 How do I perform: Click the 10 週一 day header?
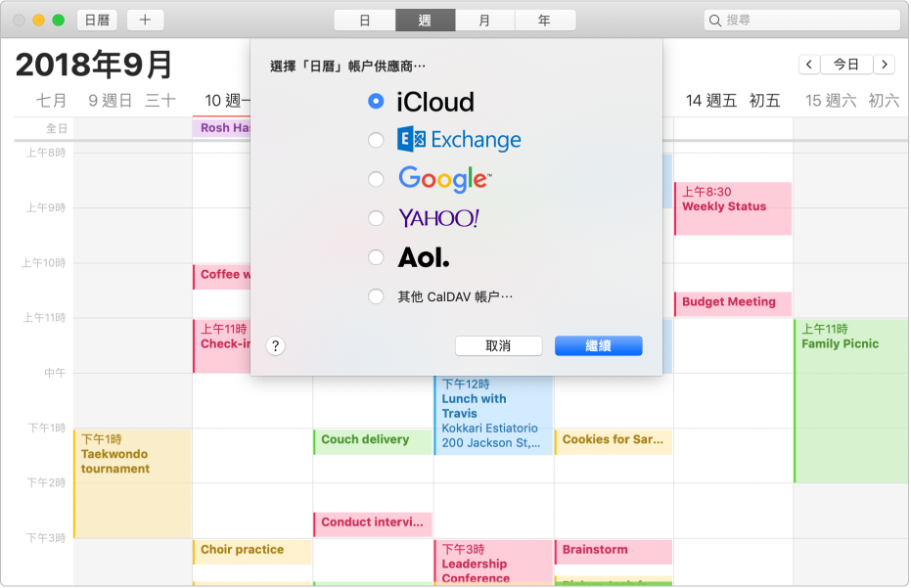coord(227,101)
